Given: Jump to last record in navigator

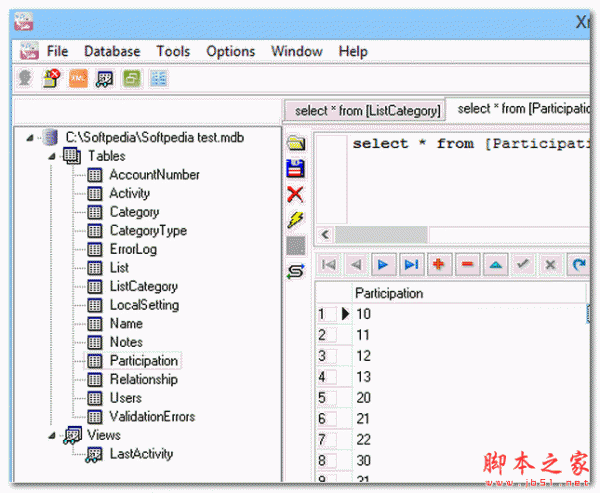Looking at the screenshot, I should pos(410,265).
